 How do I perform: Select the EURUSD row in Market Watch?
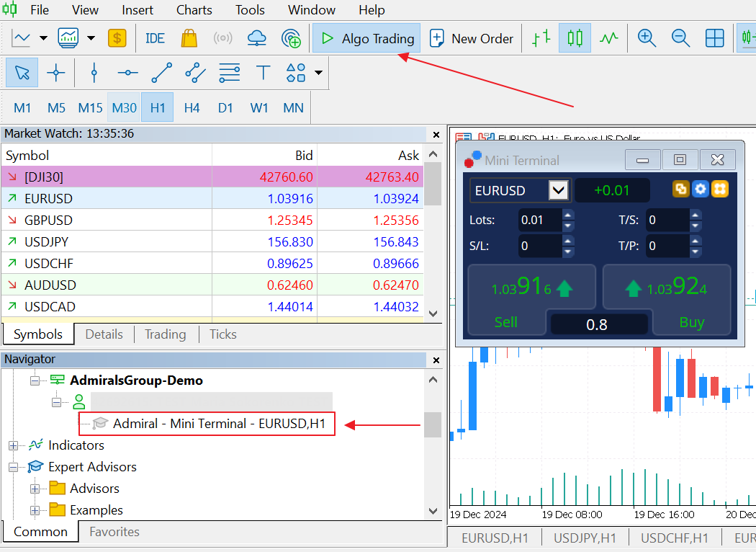(x=212, y=198)
